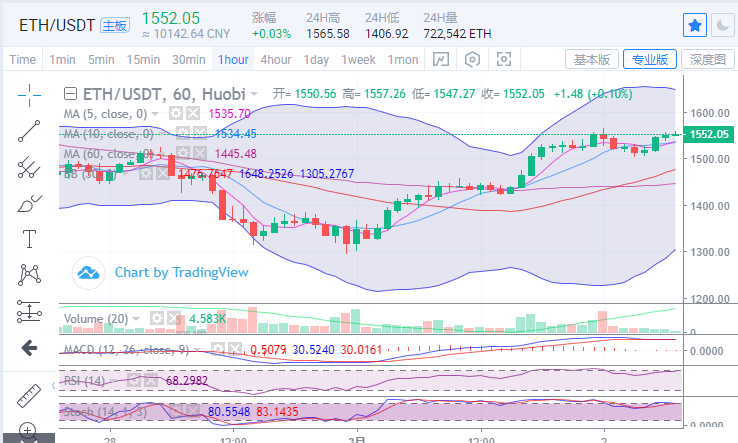
Task: Open MA 5 indicator settings gear
Action: [176, 113]
